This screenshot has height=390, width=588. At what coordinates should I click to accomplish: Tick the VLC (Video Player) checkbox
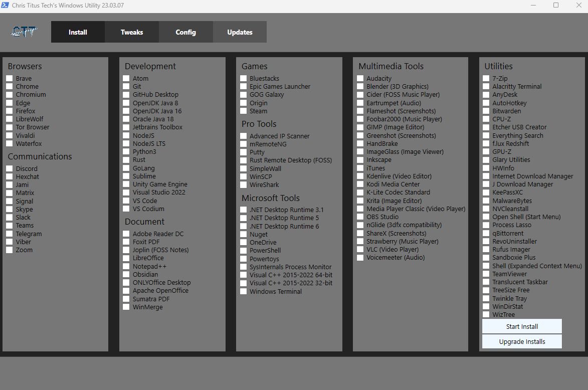[360, 250]
